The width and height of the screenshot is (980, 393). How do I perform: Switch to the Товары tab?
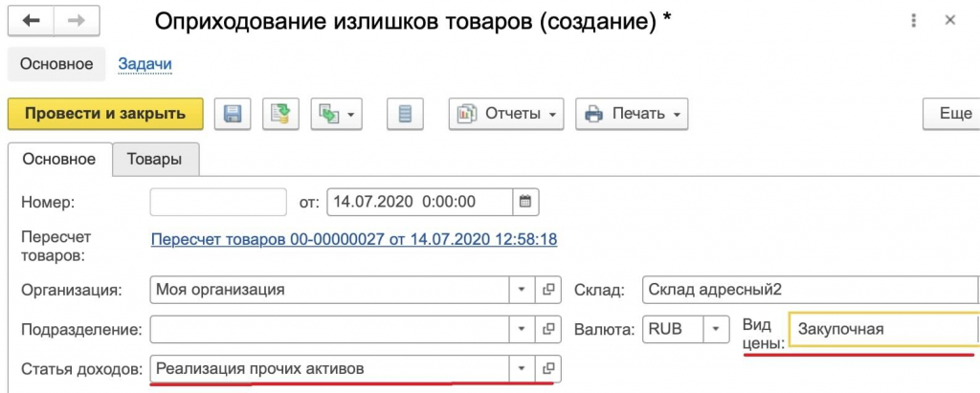tap(154, 159)
